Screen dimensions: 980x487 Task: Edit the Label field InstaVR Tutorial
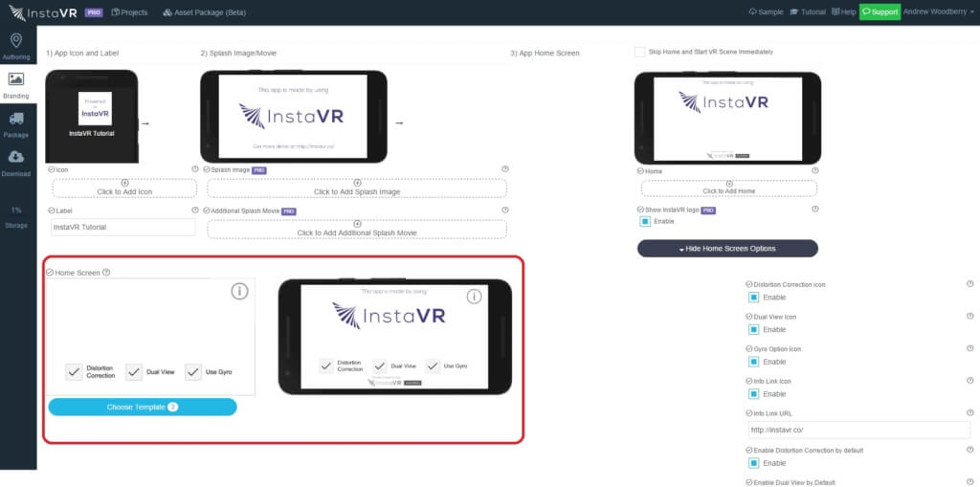(123, 227)
